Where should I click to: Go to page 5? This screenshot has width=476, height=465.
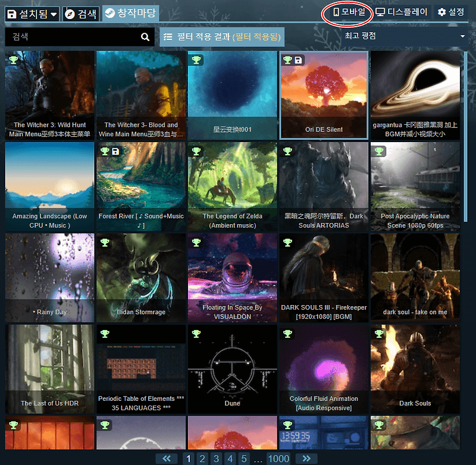[x=244, y=458]
